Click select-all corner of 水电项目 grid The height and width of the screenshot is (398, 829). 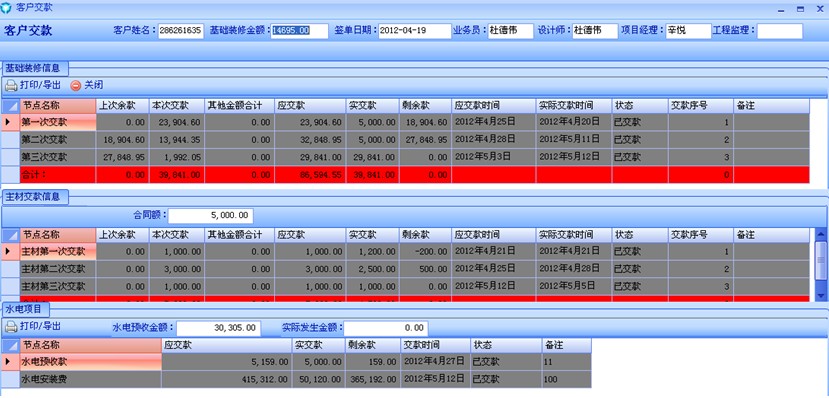tap(10, 346)
